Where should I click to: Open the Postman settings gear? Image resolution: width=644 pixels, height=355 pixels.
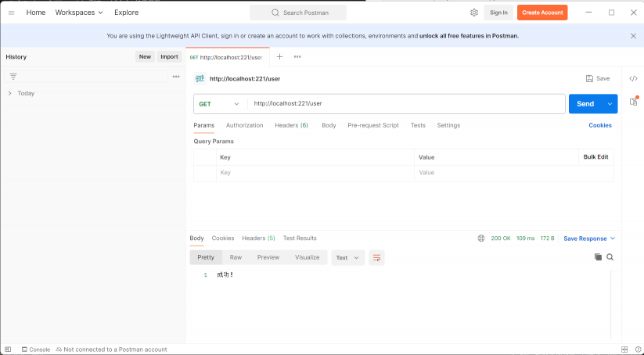474,13
